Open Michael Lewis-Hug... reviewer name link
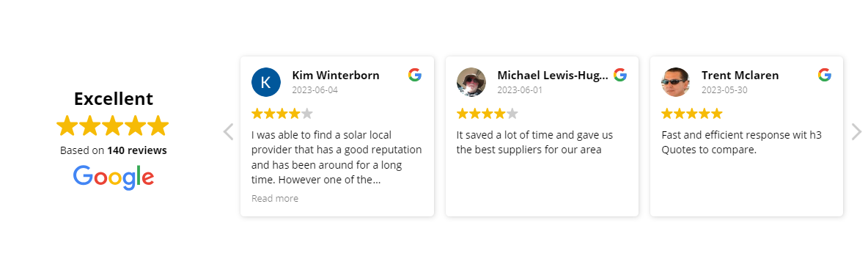 (x=553, y=76)
